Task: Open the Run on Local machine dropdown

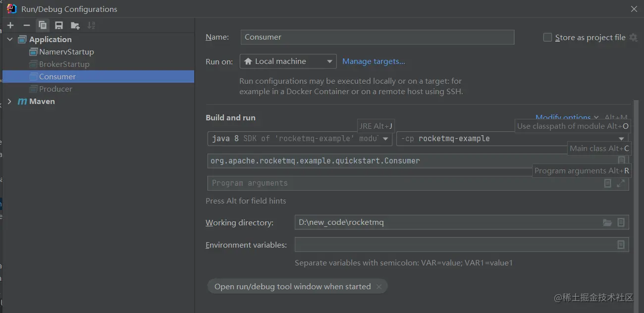Action: click(x=288, y=61)
